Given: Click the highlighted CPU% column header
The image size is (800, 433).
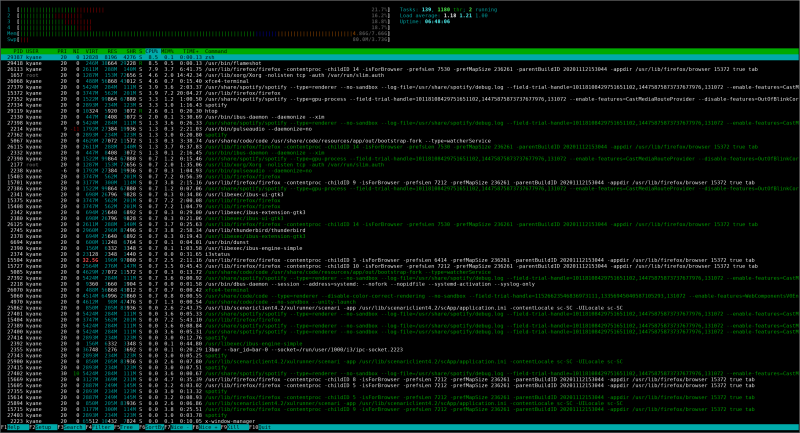Looking at the screenshot, I should 152,52.
